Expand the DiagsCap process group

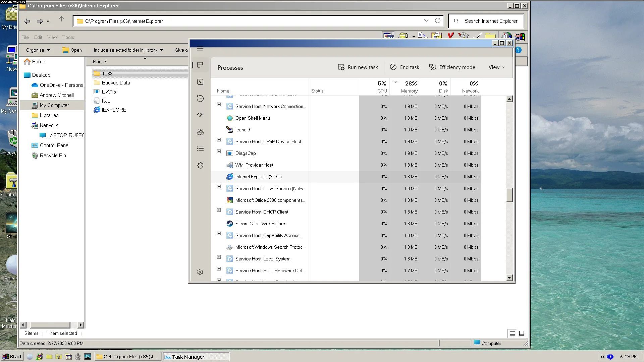point(219,152)
